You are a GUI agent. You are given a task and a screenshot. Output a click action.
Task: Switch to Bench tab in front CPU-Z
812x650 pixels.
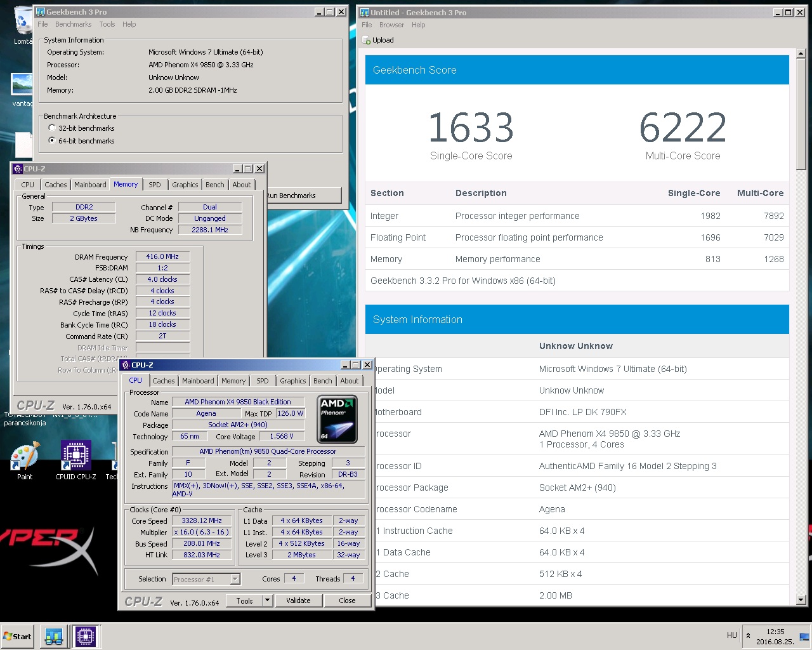coord(323,381)
